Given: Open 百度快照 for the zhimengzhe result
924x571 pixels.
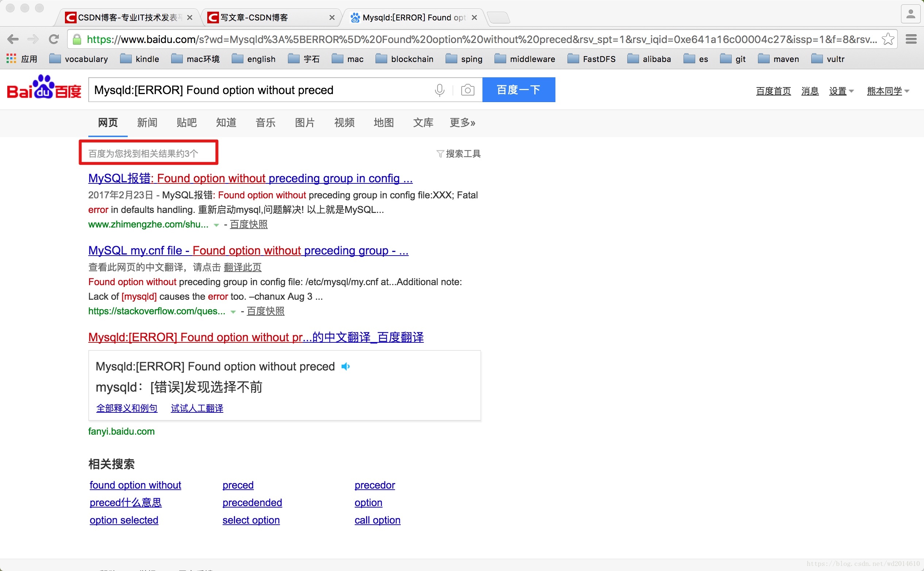Looking at the screenshot, I should pos(249,224).
